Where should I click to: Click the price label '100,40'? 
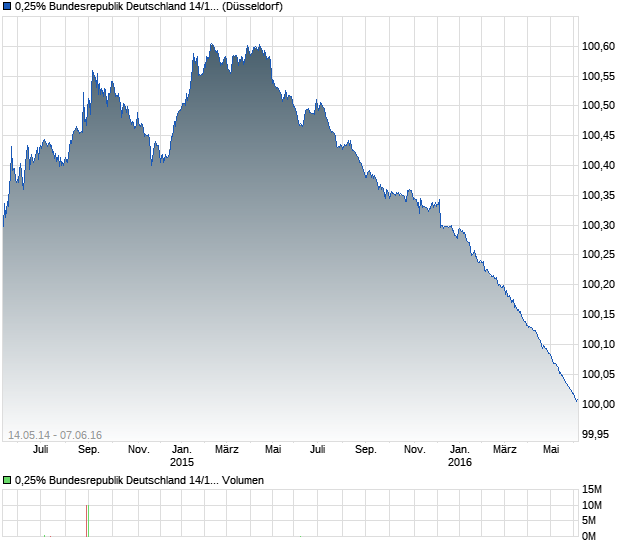pos(598,165)
